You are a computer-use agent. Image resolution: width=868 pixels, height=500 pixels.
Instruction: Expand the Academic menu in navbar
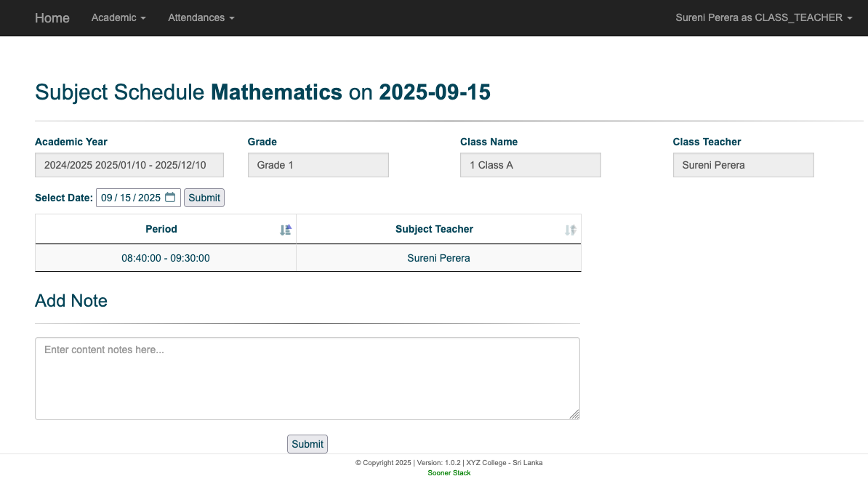118,17
